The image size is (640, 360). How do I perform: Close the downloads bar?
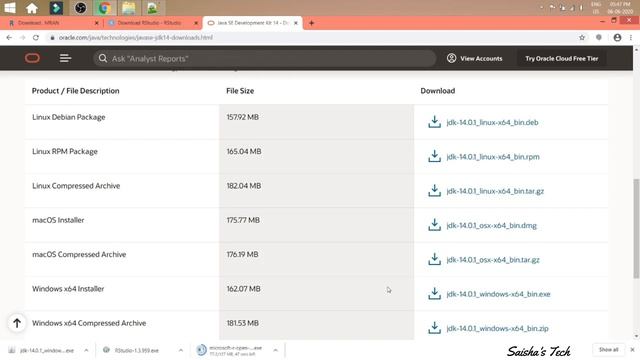pos(632,350)
